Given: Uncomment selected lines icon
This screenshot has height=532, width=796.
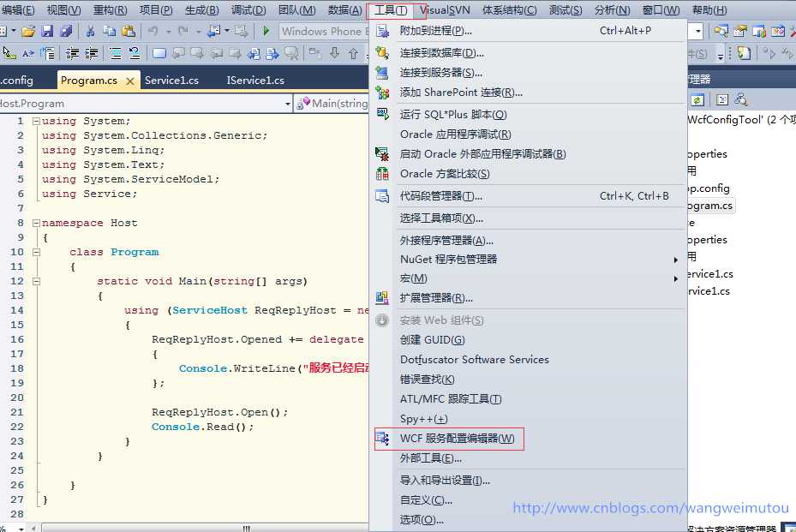Looking at the screenshot, I should click(x=135, y=53).
